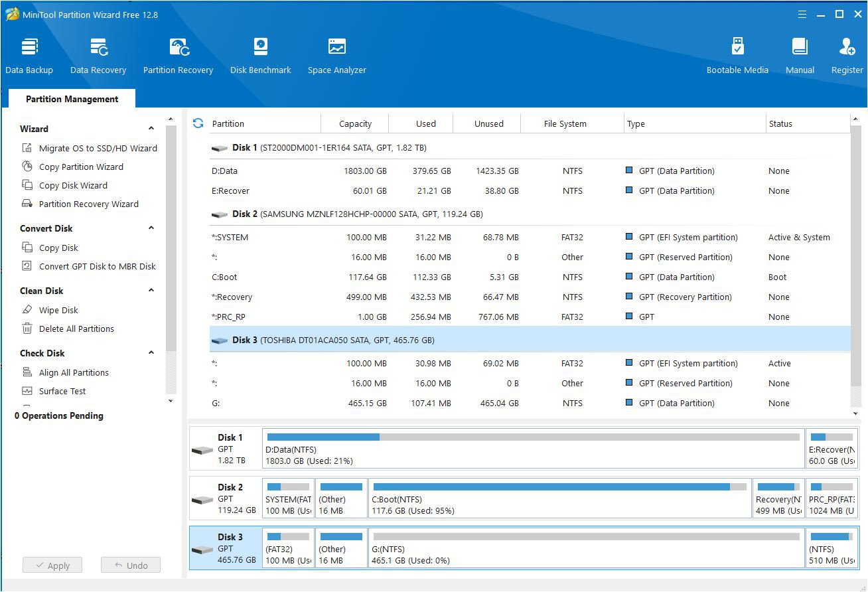
Task: Click PRC_RP 1024 MB block in disk map
Action: pos(832,498)
